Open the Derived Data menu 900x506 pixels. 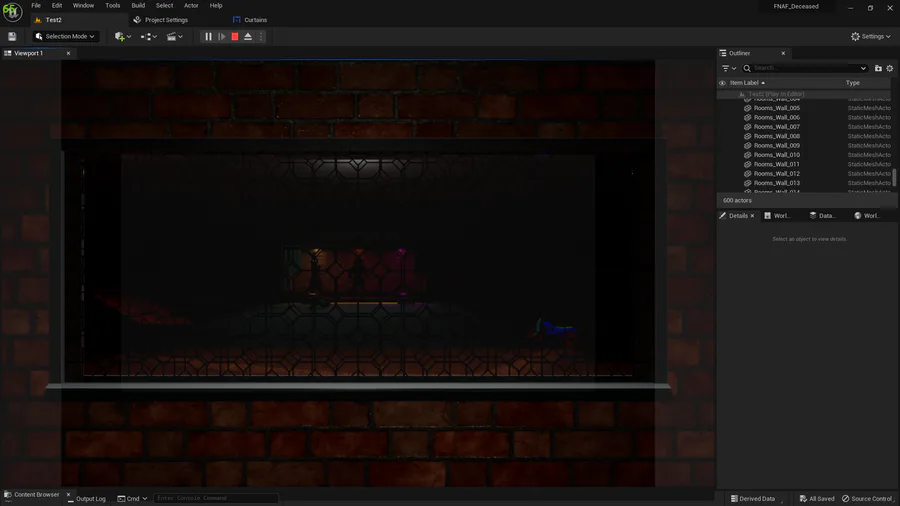tap(752, 499)
